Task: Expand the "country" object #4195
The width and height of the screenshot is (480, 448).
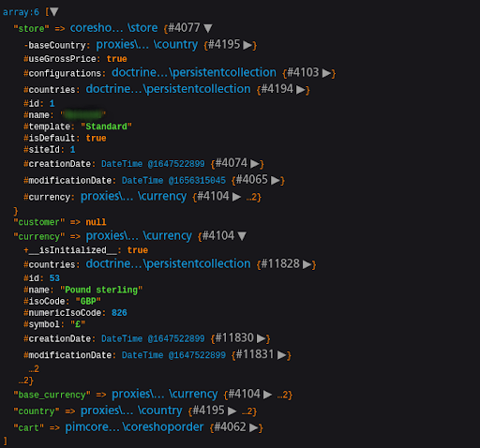Action: 232,411
